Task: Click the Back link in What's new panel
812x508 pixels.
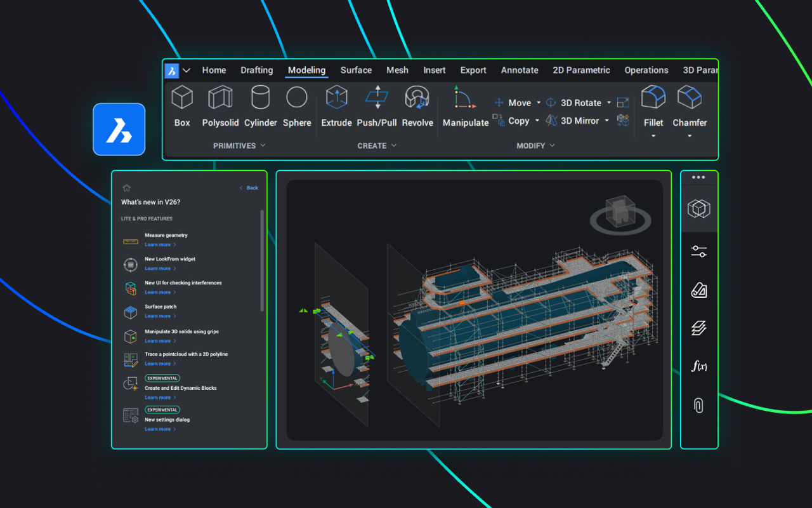Action: click(x=249, y=188)
